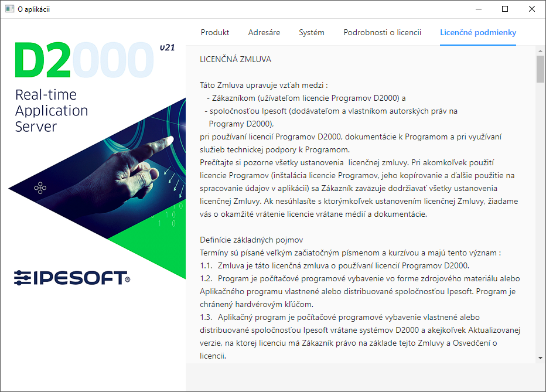Screen dimensions: 546x392
Task: Click the Ipesoft company logo
Action: (71, 277)
